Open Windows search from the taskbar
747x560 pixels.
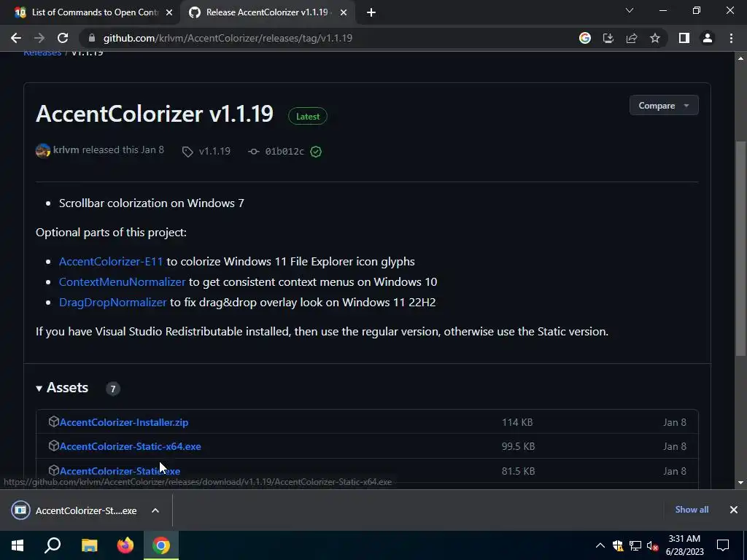53,545
